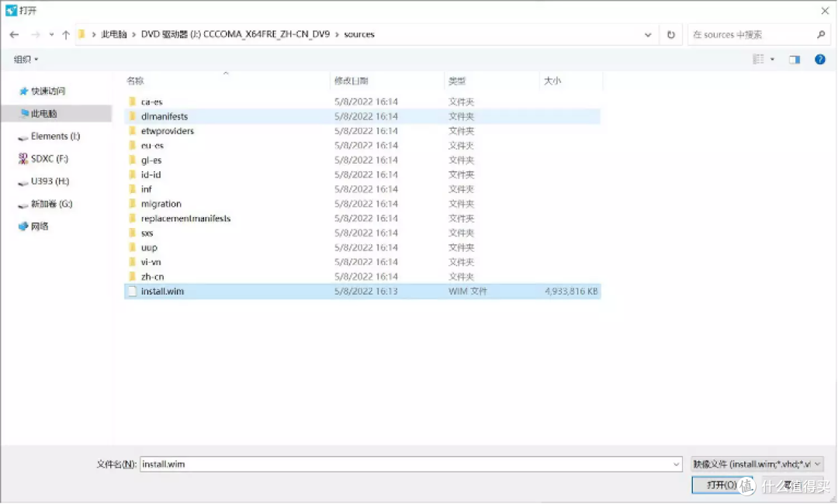Viewport: 838px width, 504px height.
Task: Refresh the sources folder listing
Action: (x=670, y=35)
